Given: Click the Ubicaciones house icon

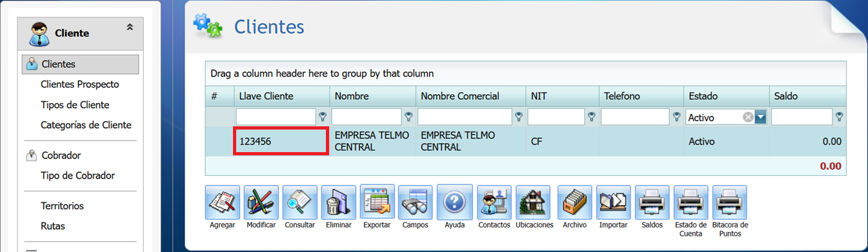Looking at the screenshot, I should (534, 202).
